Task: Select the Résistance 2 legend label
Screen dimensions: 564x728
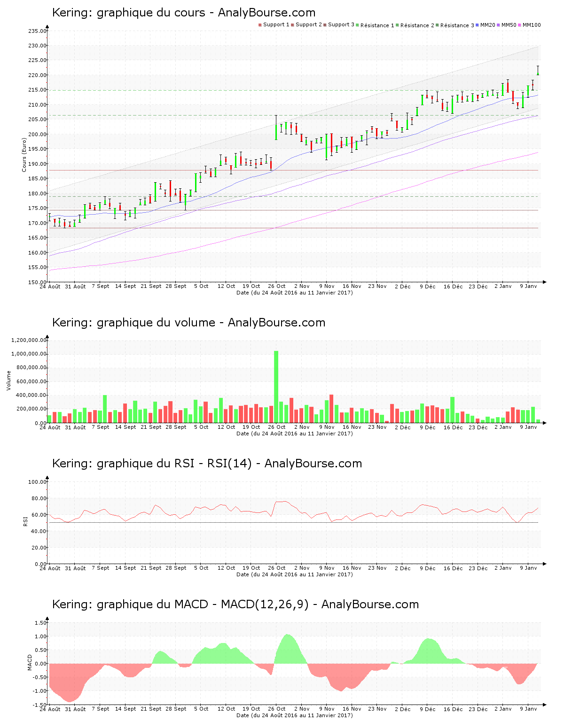Action: (x=417, y=25)
